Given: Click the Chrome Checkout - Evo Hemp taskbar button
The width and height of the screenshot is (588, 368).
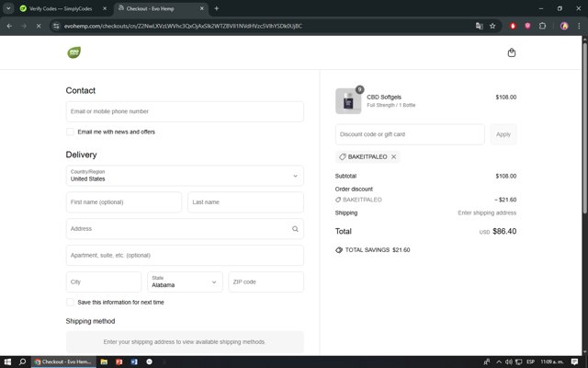Looking at the screenshot, I should pos(63,362).
